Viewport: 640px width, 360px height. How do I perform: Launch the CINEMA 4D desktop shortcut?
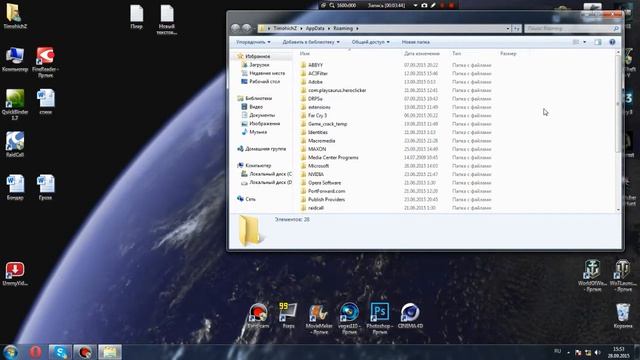coord(410,316)
